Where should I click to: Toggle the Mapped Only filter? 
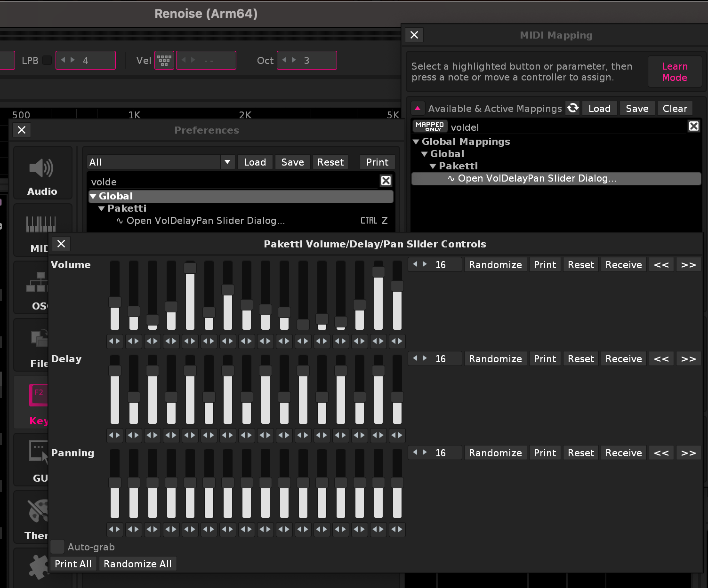(430, 126)
